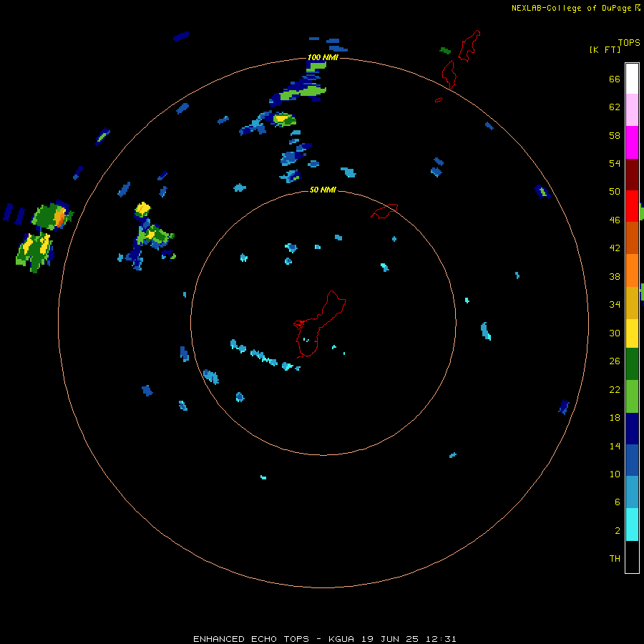Image resolution: width=644 pixels, height=644 pixels.
Task: Click the dark green legend swatch
Action: click(632, 364)
